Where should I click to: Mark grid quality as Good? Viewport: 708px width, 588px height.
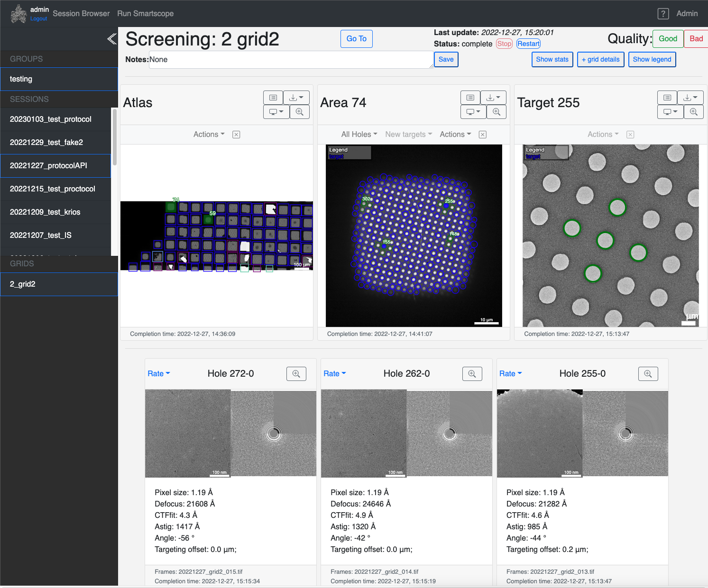click(x=668, y=39)
